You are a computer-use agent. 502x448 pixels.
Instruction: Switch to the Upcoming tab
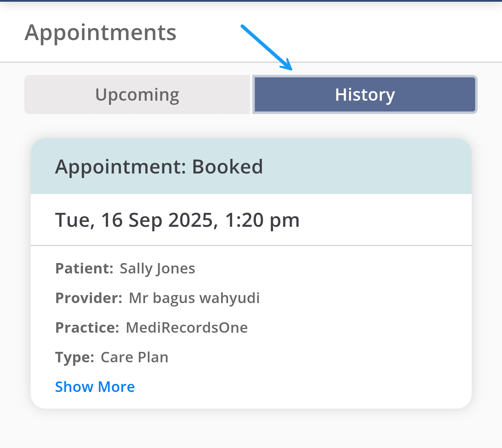coord(137,95)
